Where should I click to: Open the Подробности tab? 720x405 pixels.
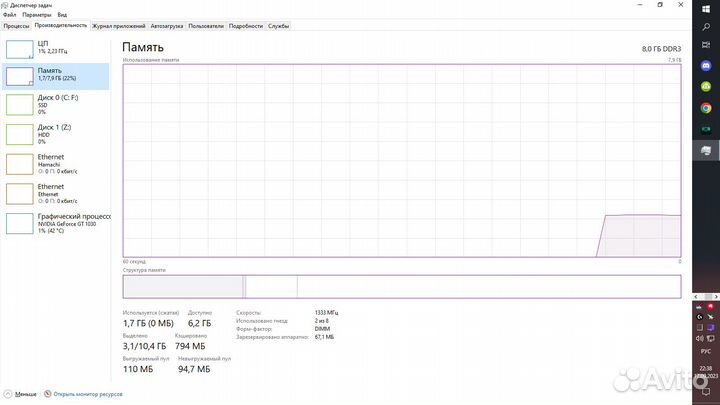coord(246,26)
